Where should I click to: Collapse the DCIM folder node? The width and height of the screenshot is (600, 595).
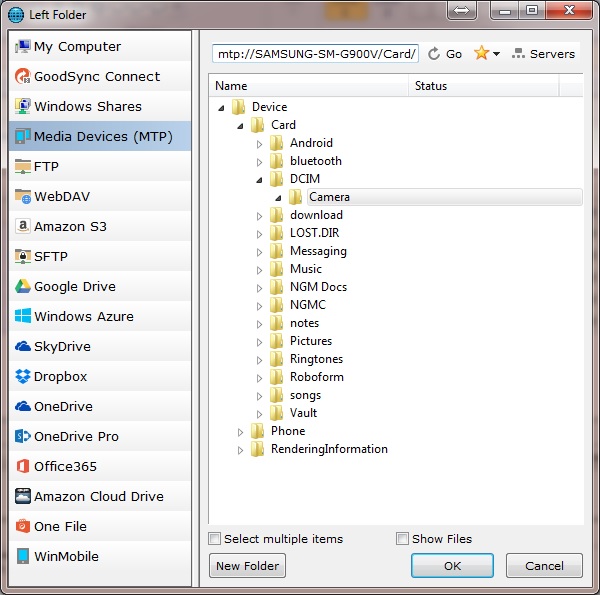[x=259, y=180]
